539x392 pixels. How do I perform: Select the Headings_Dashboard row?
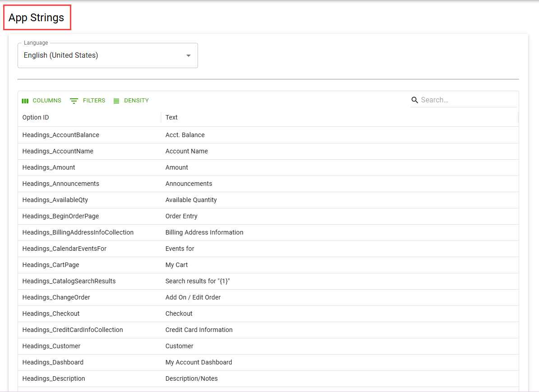click(53, 362)
